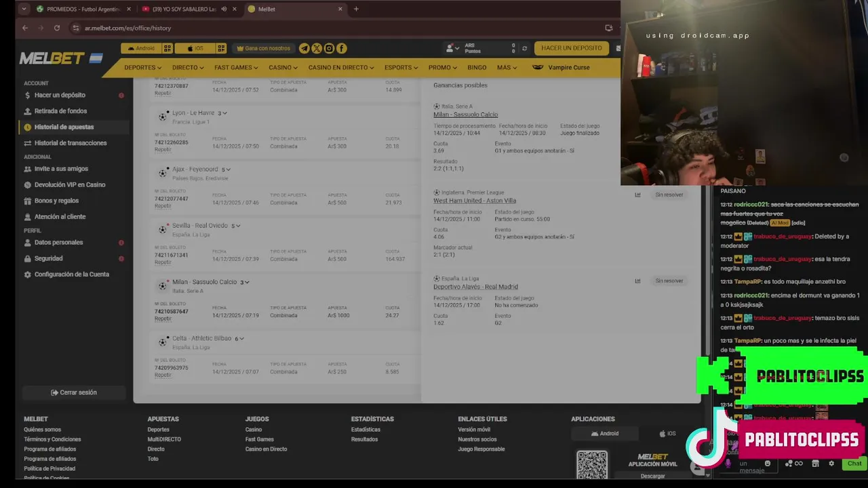The image size is (868, 488).
Task: Open Seguridad settings
Action: coord(48,258)
